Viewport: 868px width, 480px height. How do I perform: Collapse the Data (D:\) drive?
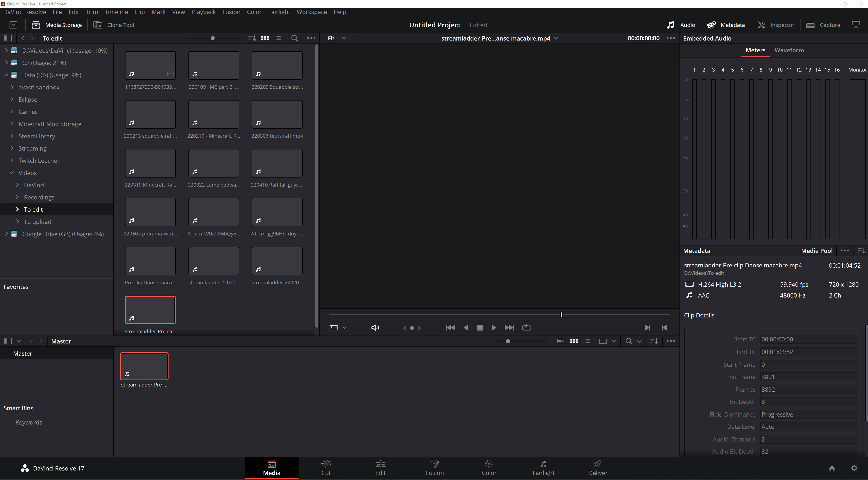pyautogui.click(x=6, y=75)
